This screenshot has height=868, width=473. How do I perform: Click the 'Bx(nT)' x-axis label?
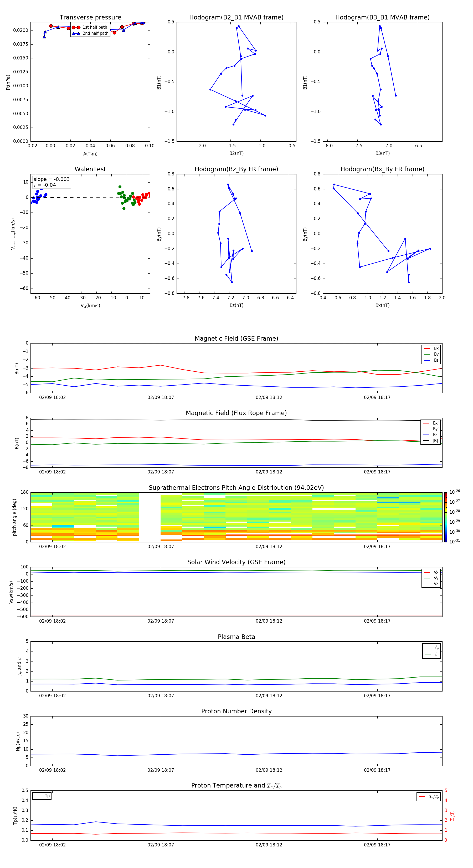pos(382,305)
